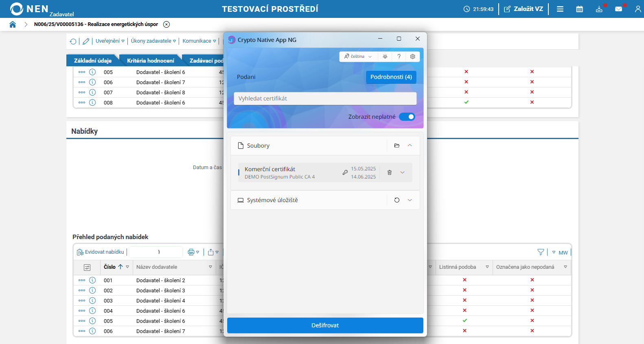Open the Název dodavatele column filter
Image resolution: width=644 pixels, height=344 pixels.
(210, 267)
